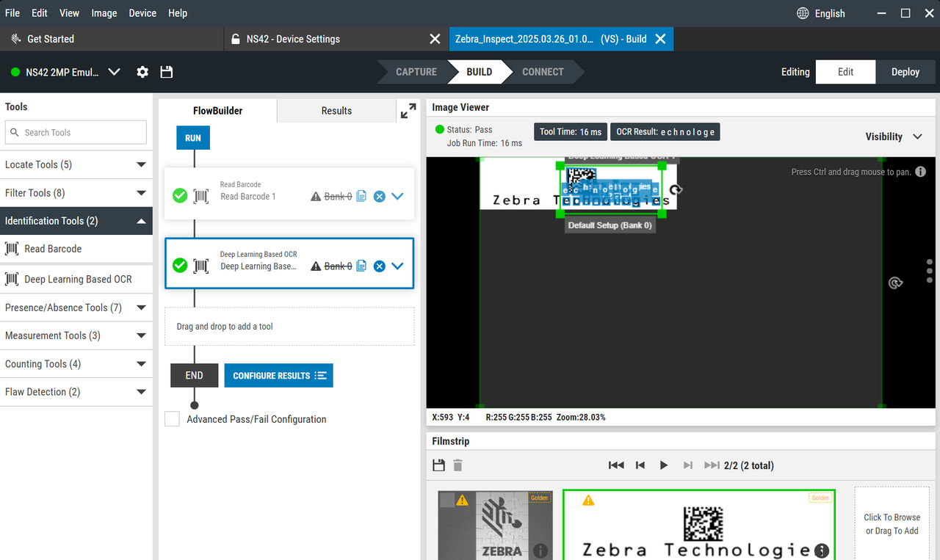Expand FlowBuilder panel to full size
Screen dimensions: 940x560
408,111
